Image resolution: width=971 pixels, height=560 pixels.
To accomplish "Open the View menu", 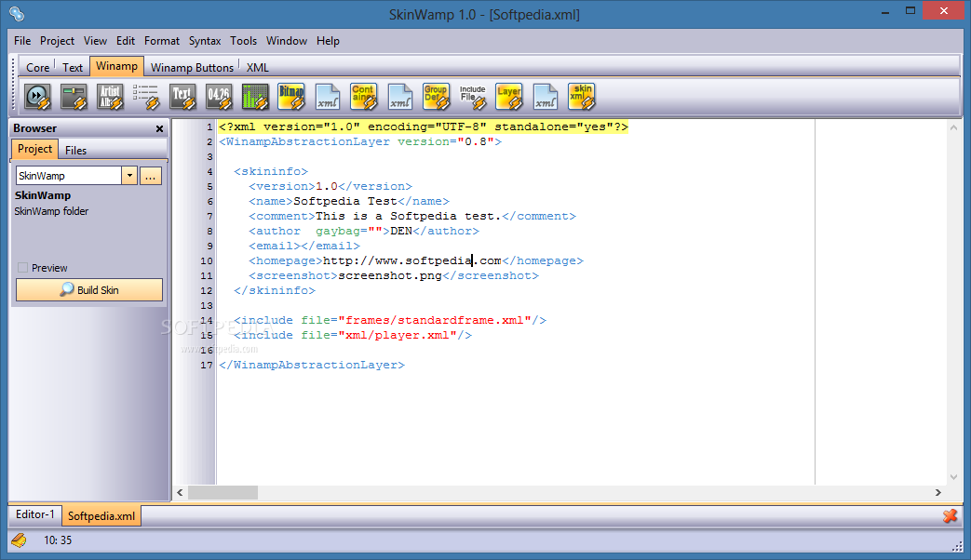I will [x=95, y=41].
